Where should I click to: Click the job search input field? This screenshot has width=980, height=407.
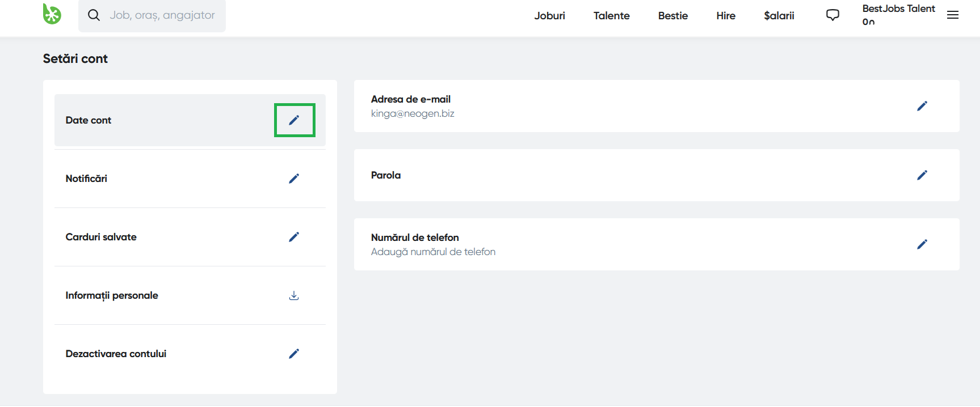(162, 15)
